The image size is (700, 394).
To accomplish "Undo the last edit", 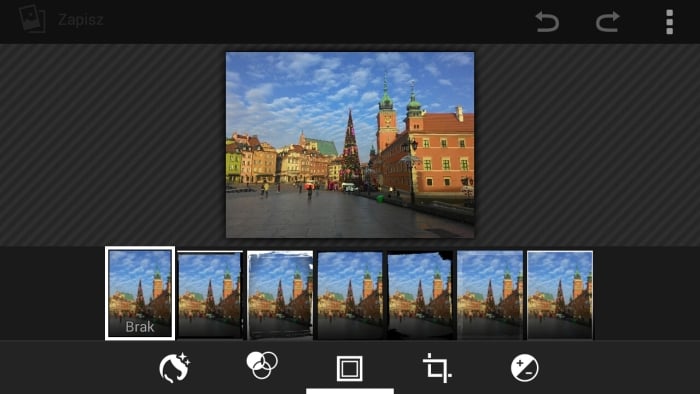I will [547, 21].
